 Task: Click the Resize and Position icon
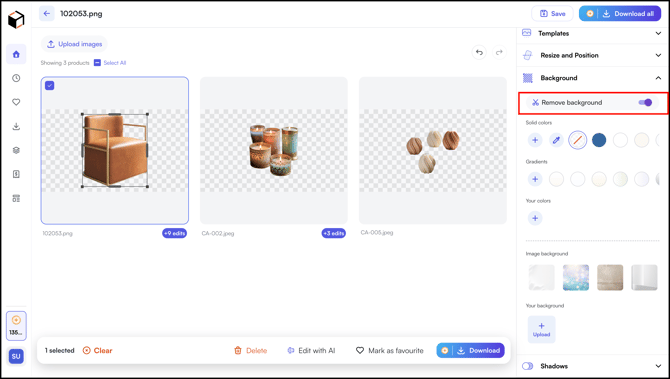point(528,55)
